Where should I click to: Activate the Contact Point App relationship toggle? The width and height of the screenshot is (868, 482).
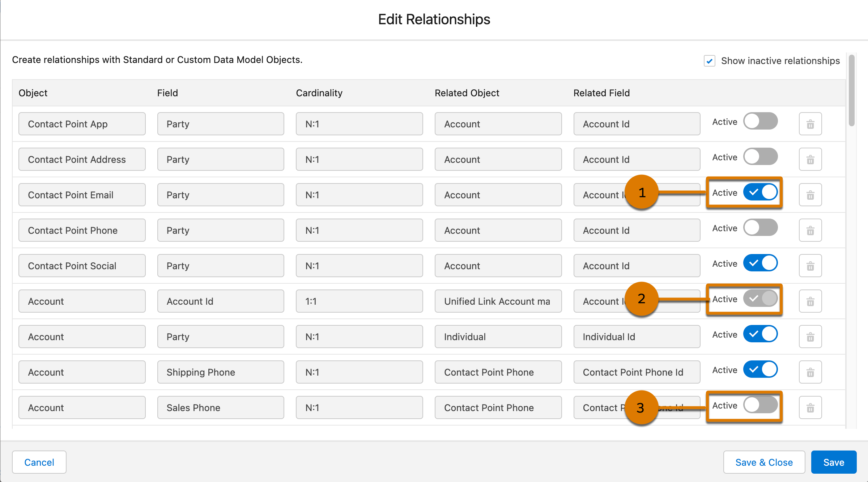click(760, 121)
